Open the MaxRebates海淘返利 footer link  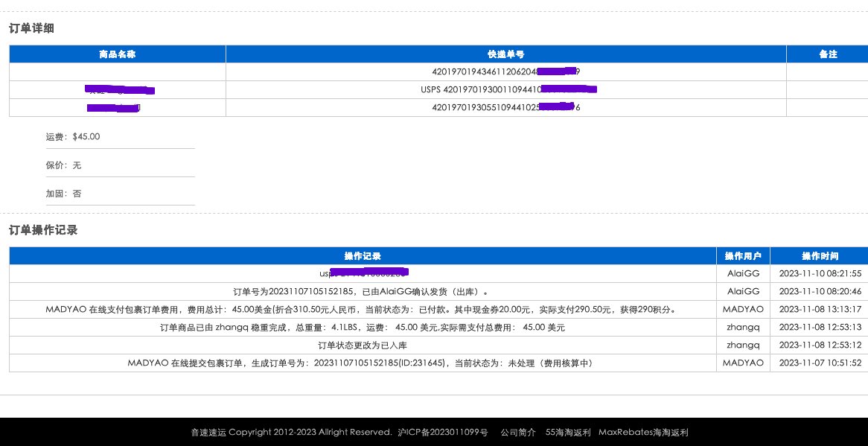pyautogui.click(x=643, y=432)
